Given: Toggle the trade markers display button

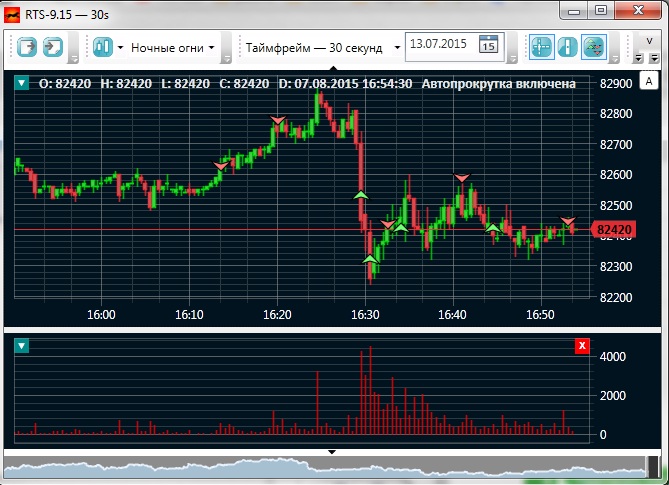Looking at the screenshot, I should coord(594,47).
